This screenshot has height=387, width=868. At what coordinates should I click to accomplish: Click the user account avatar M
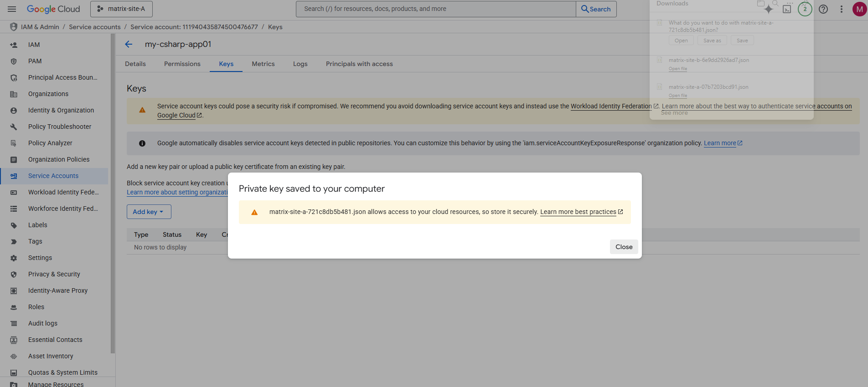click(x=859, y=9)
